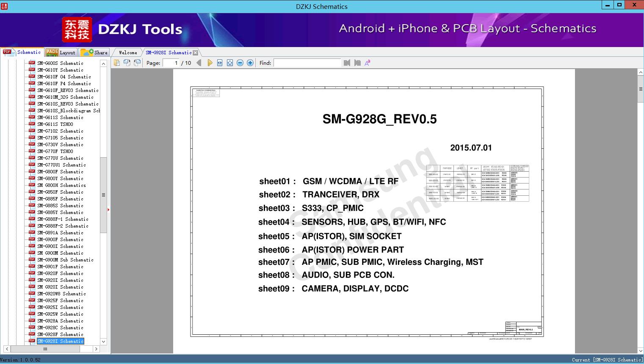644x364 pixels.
Task: Minimize the DZKJ Schematics window
Action: tap(607, 5)
